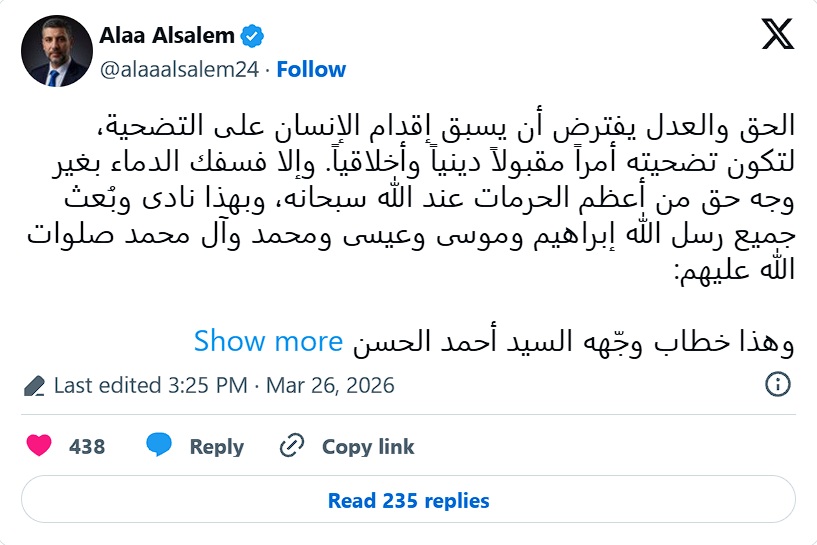The width and height of the screenshot is (817, 545).
Task: Open Alaa Alsalem's profile photo
Action: click(x=55, y=52)
